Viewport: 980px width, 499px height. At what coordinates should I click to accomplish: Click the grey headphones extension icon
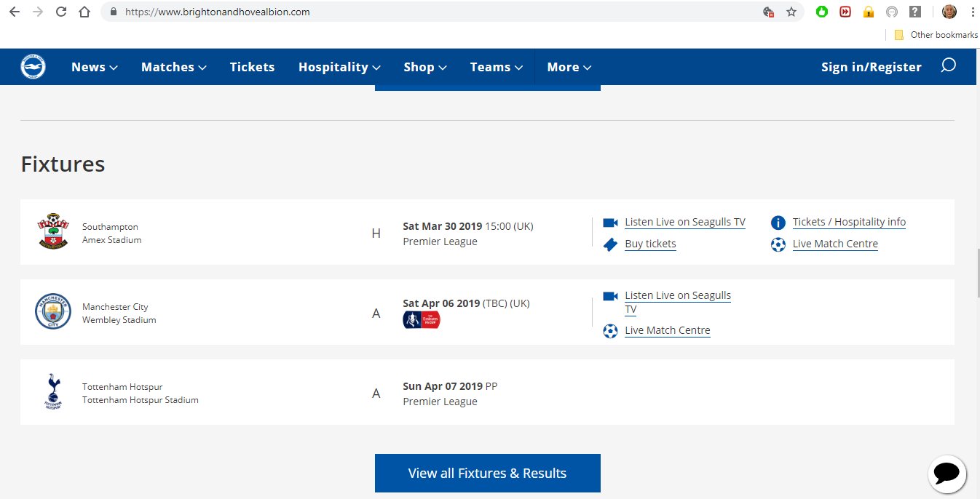click(x=892, y=12)
